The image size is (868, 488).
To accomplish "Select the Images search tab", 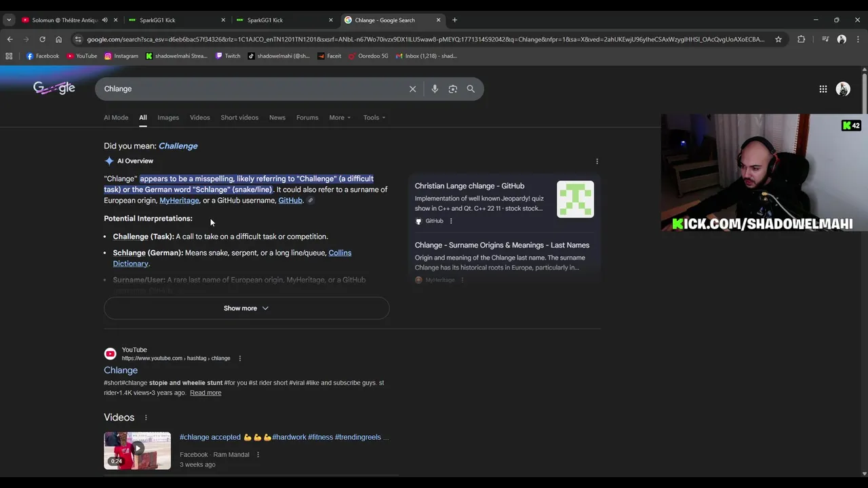I will pos(168,117).
